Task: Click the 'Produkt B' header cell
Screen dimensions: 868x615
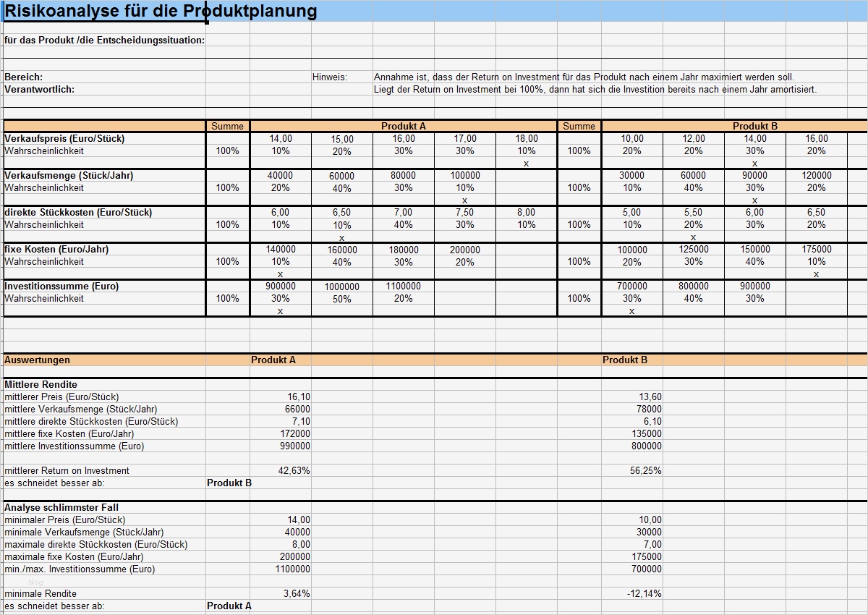Action: tap(754, 126)
